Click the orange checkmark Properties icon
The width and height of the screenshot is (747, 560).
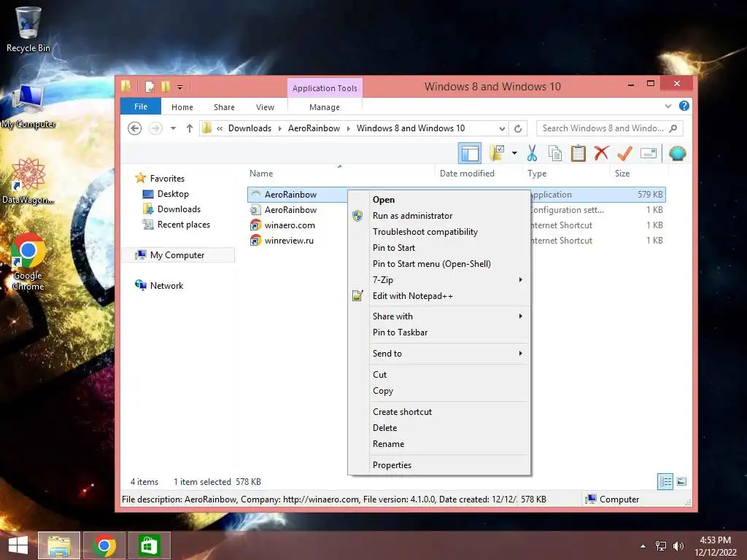tap(624, 153)
